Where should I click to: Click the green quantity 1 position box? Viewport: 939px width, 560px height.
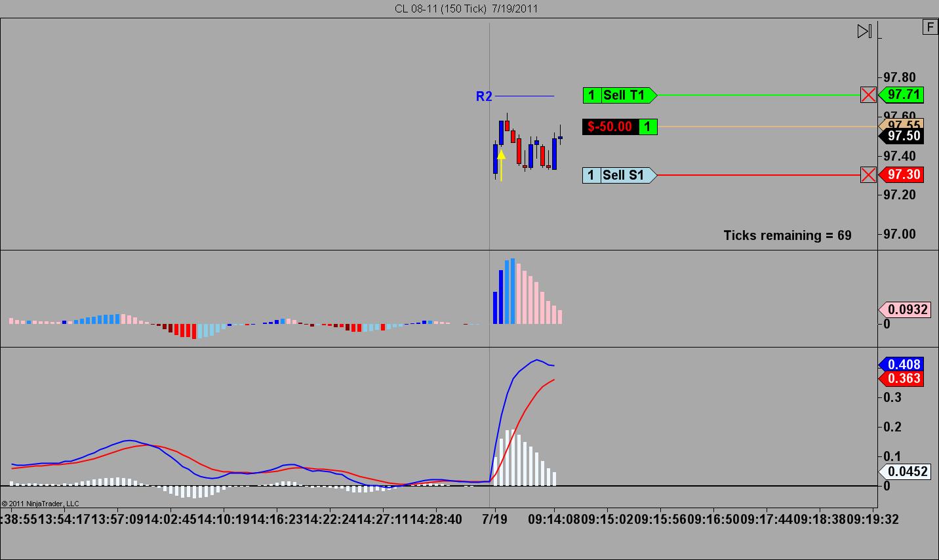pos(648,127)
